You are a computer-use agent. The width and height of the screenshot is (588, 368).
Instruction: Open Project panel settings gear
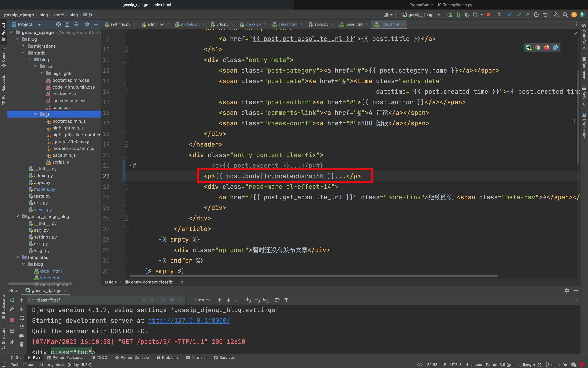click(87, 24)
